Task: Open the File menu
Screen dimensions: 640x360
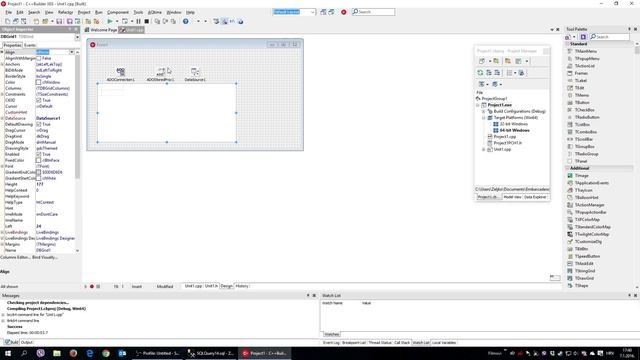Action: tap(9, 12)
